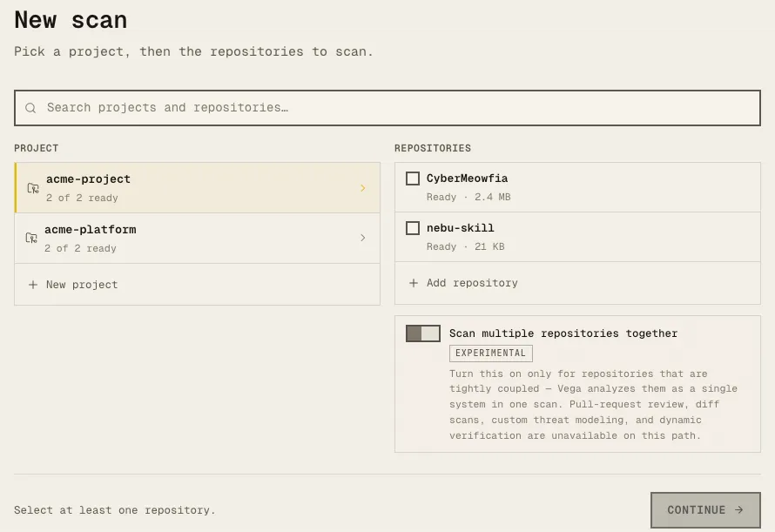Click the nebu-skill repository name
Image resolution: width=775 pixels, height=532 pixels.
tap(460, 228)
